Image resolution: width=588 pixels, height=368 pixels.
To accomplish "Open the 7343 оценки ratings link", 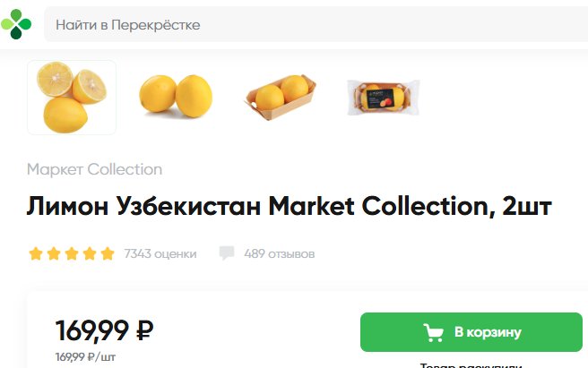I will [x=160, y=253].
